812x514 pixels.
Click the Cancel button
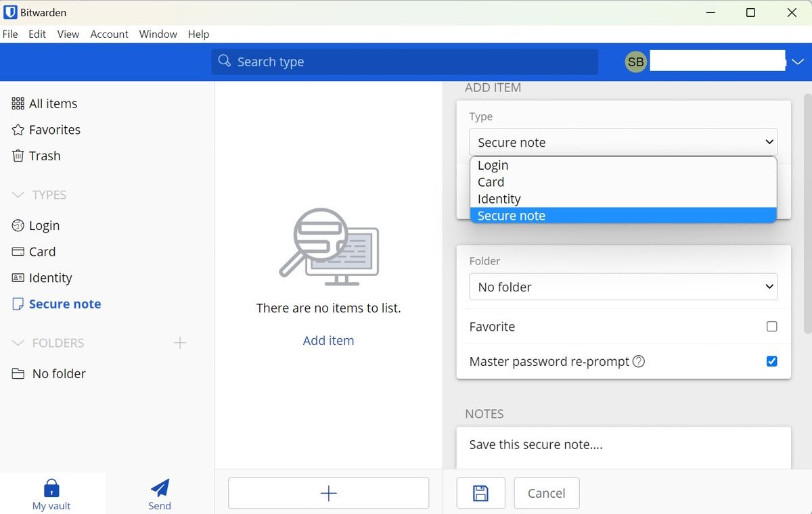click(x=546, y=493)
